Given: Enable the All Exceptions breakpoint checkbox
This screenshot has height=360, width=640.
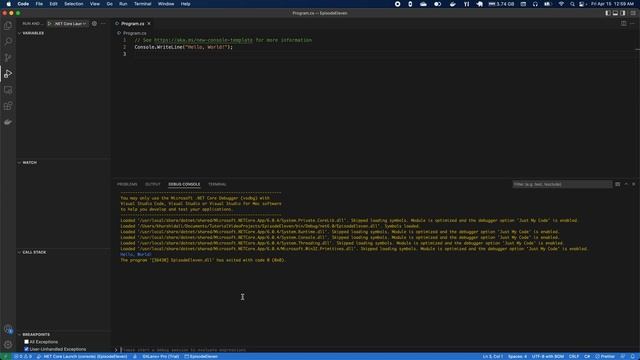Looking at the screenshot, I should tap(27, 342).
